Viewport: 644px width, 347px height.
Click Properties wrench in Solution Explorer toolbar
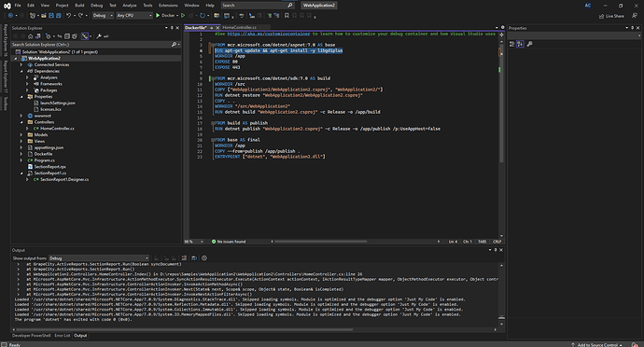99,36
